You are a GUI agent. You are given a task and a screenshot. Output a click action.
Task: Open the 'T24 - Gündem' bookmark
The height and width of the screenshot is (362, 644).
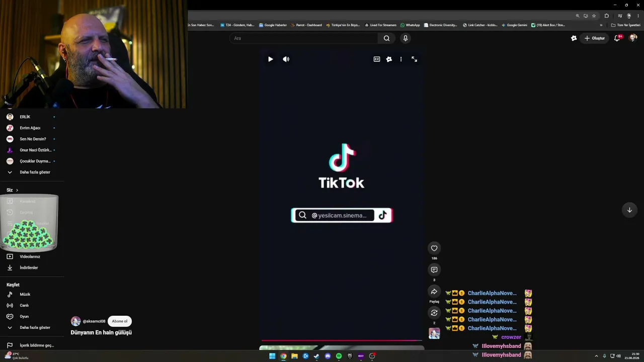point(237,25)
